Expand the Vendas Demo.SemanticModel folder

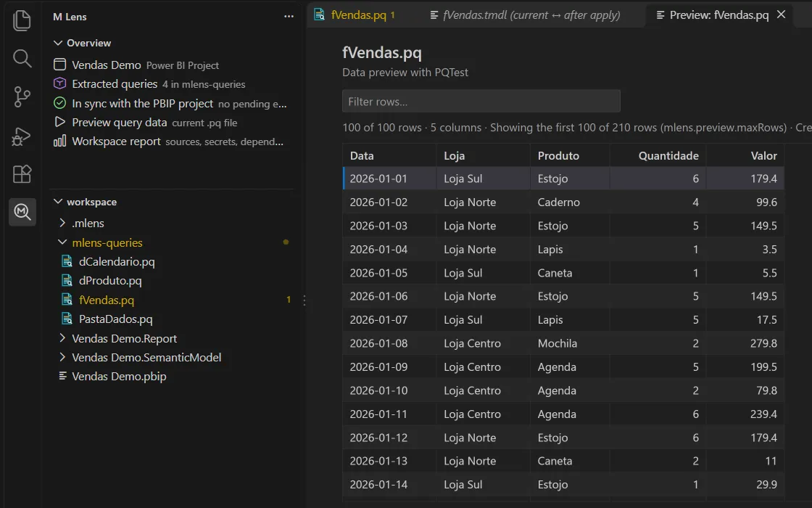62,357
